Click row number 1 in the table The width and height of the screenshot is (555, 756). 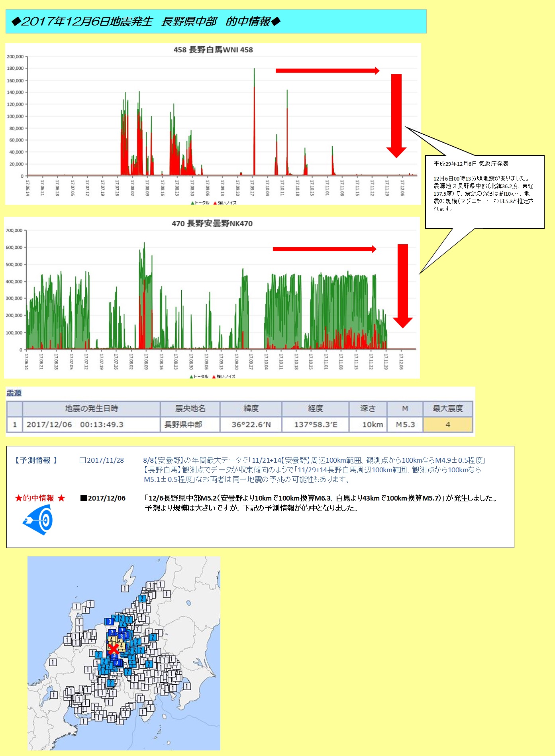pos(15,424)
